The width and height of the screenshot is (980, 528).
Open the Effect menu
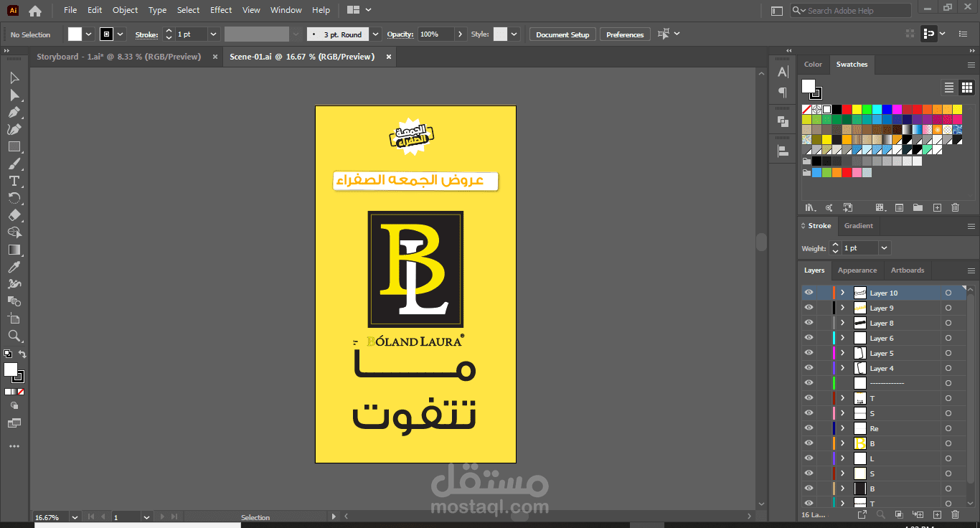click(221, 10)
